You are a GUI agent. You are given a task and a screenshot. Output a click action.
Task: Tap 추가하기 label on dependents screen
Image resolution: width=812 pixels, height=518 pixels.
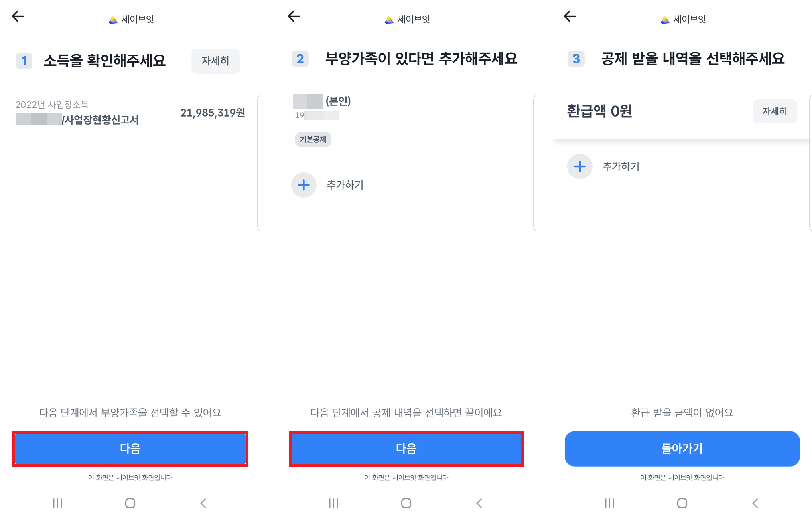(x=345, y=185)
